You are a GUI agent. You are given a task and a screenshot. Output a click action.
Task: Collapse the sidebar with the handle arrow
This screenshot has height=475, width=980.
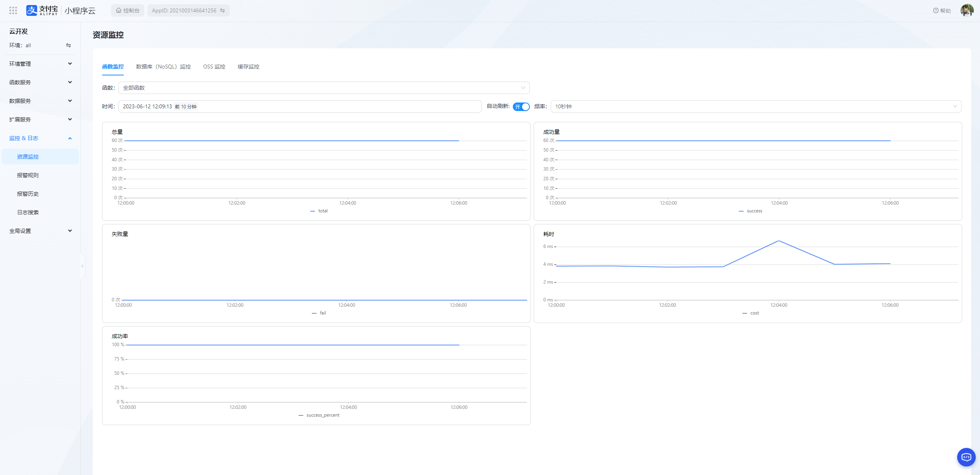(x=82, y=266)
